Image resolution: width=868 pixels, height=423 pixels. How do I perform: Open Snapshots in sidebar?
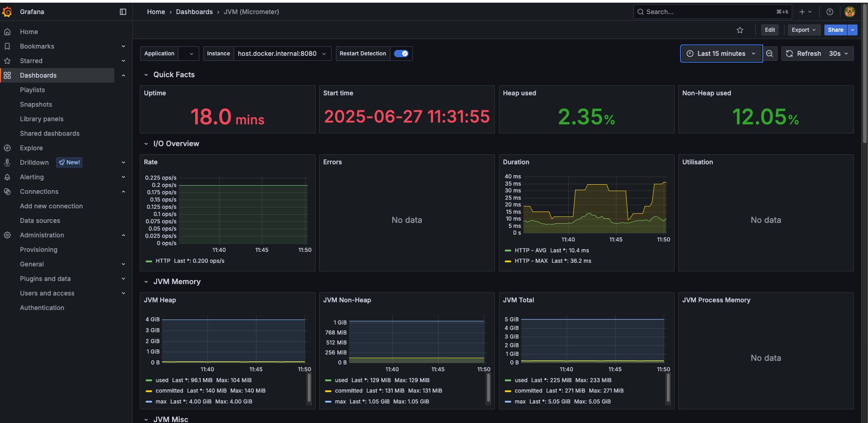click(x=36, y=104)
